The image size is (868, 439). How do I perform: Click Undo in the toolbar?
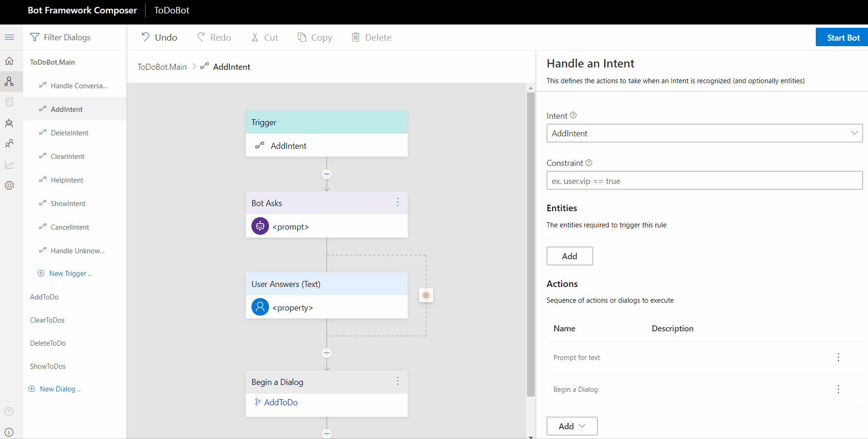pyautogui.click(x=159, y=37)
